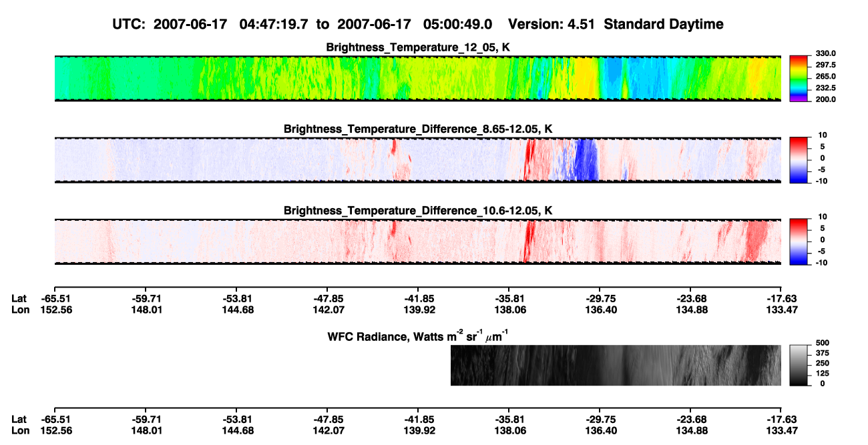Click the Brightness_Temperature_Difference_10.6-12.05 plot title
868x445 pixels.
[419, 211]
